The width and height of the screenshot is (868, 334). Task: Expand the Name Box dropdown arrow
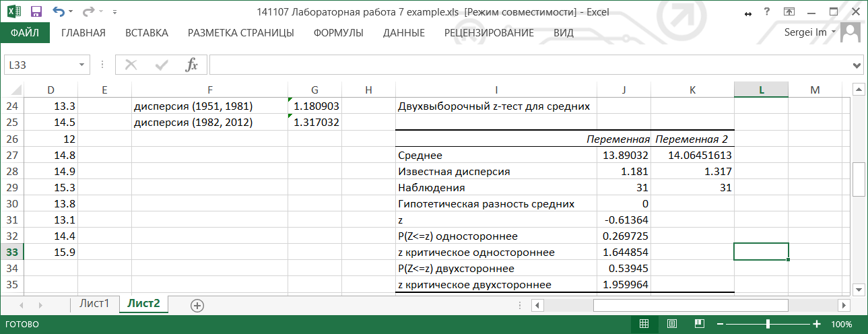pos(82,65)
